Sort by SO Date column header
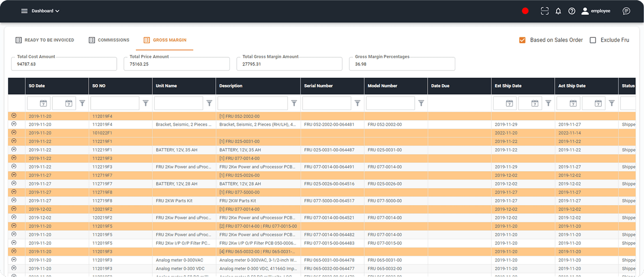This screenshot has height=277, width=644. pos(57,86)
